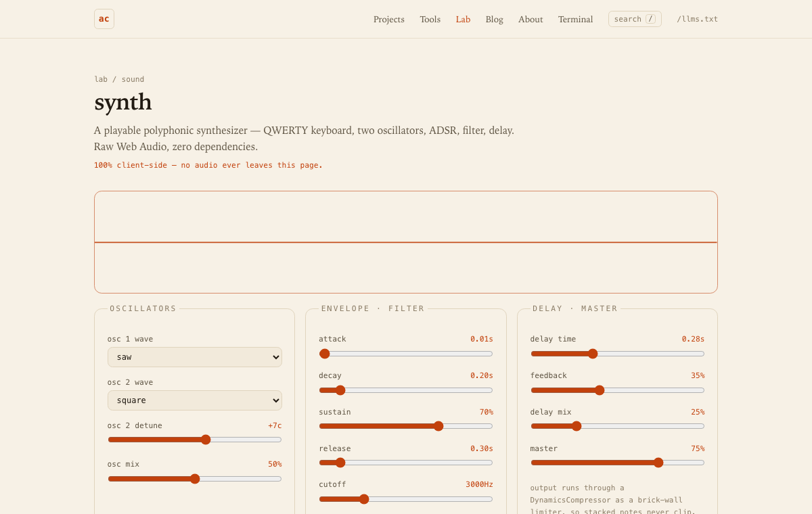Visit the About page
The width and height of the screenshot is (812, 514).
pos(531,19)
